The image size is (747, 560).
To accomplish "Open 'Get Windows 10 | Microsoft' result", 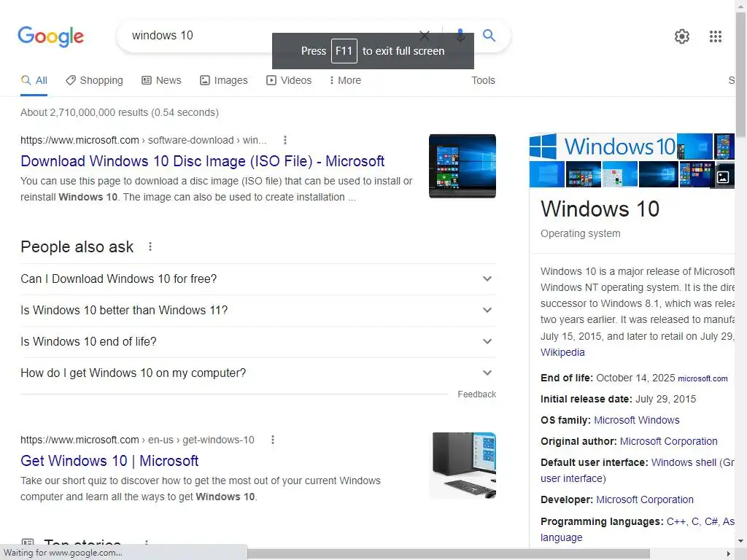I will (x=109, y=461).
